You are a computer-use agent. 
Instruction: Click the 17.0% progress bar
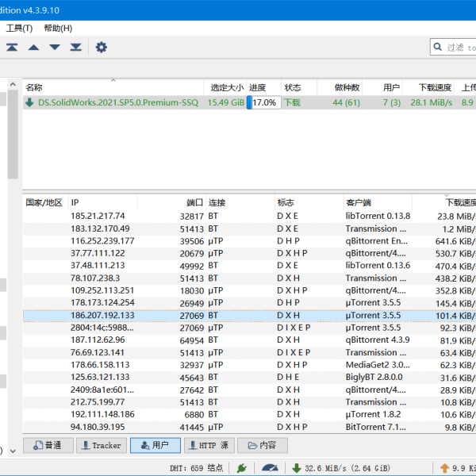pos(264,102)
